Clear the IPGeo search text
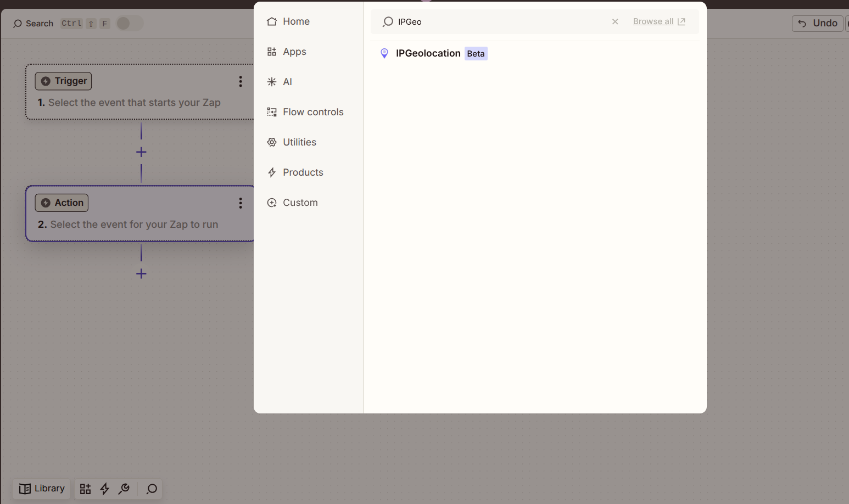This screenshot has height=504, width=849. click(x=615, y=21)
